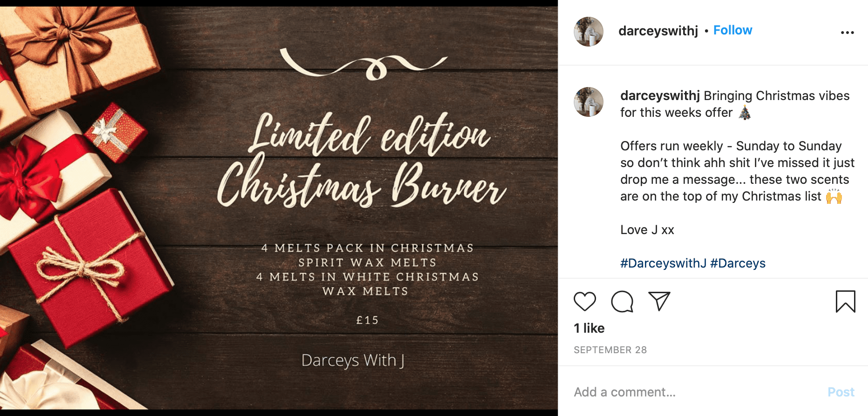Click the raised hands emoji in caption
Screen dimensions: 868x416
coord(834,196)
